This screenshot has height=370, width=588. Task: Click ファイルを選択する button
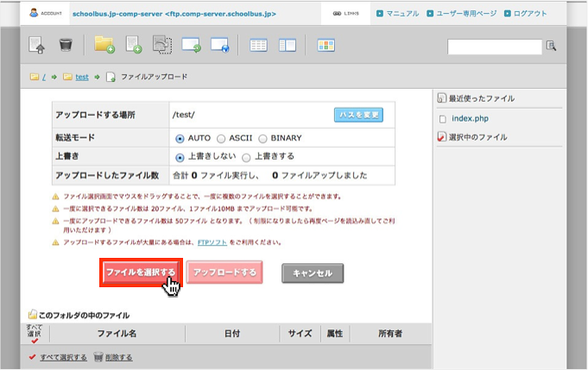141,273
